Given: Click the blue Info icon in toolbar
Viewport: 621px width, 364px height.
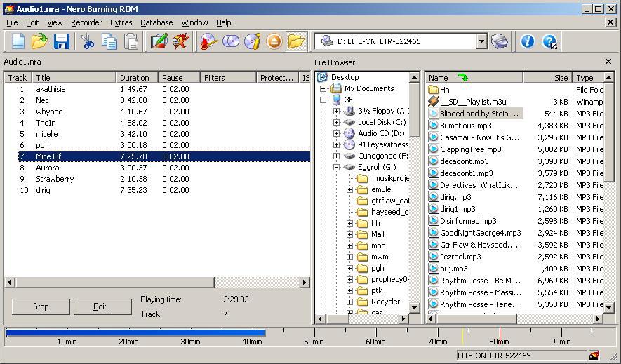Looking at the screenshot, I should [527, 41].
